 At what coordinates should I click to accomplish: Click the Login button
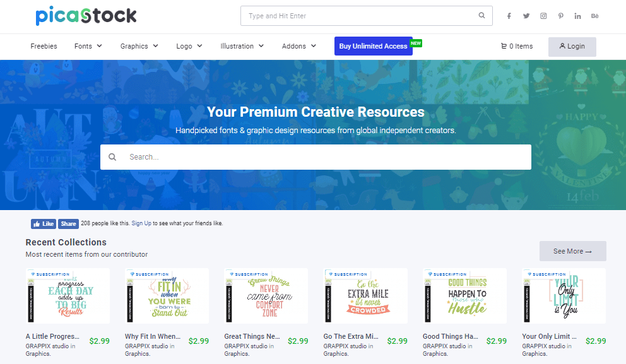click(x=572, y=47)
